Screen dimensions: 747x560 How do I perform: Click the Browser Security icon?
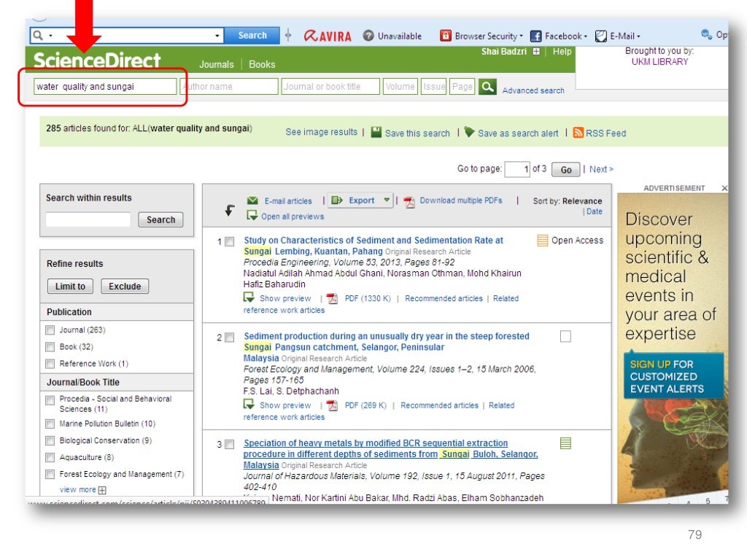tap(446, 36)
